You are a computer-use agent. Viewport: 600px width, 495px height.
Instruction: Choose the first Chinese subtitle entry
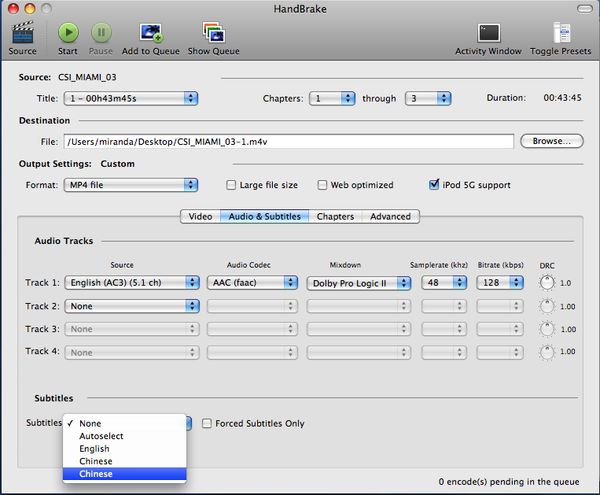(124, 461)
